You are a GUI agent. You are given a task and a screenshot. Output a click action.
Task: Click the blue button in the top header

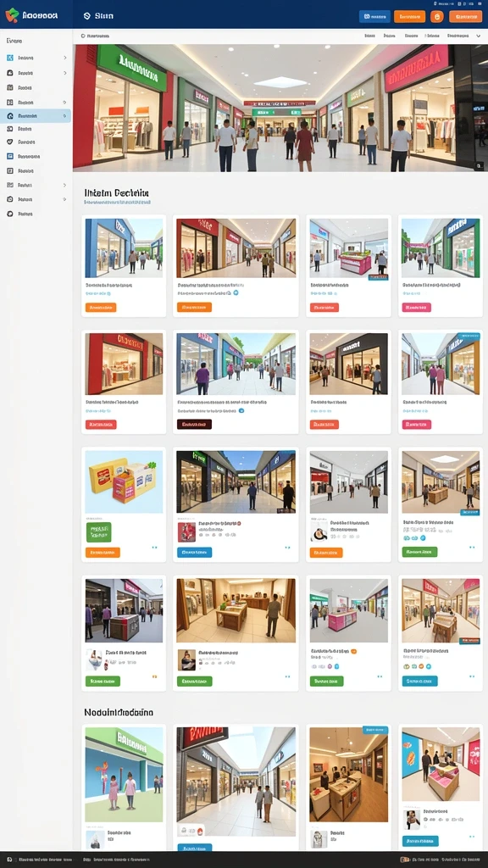click(x=374, y=17)
